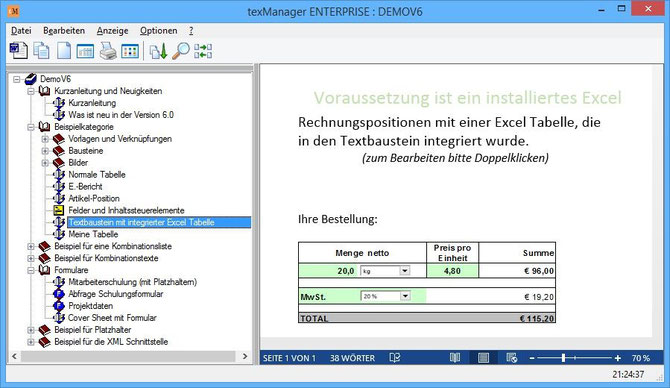Select Was ist neu in der Version 6.0
The width and height of the screenshot is (670, 388).
pos(121,115)
